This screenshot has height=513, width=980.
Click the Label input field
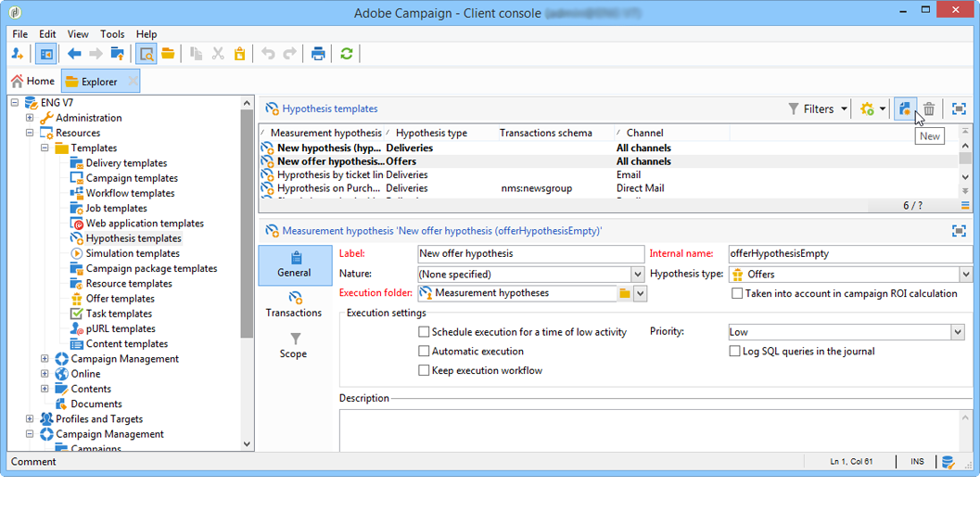coord(530,253)
